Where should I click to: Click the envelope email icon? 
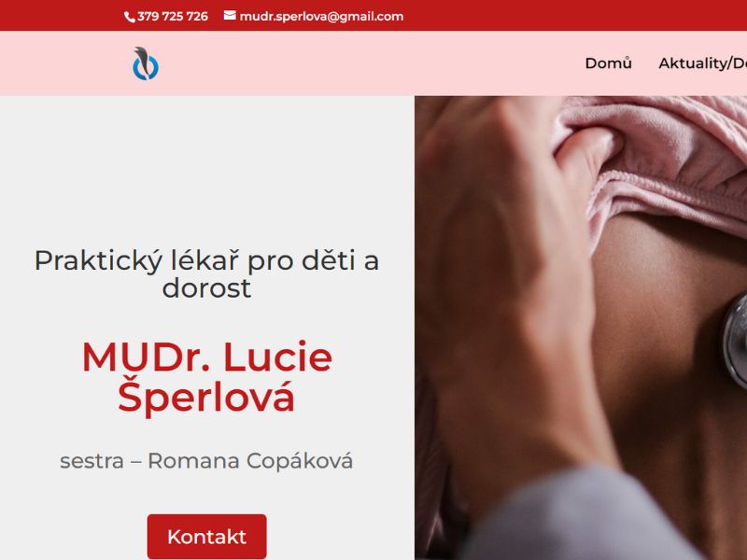pos(230,16)
